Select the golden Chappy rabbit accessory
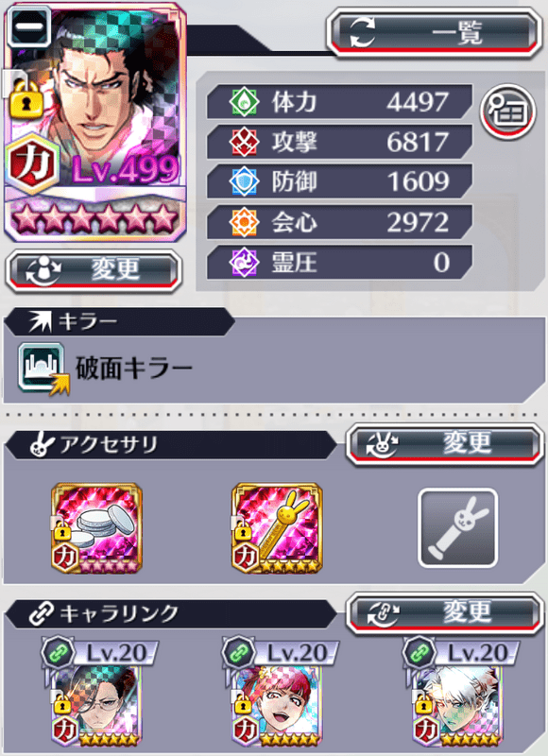Viewport: 548px width, 756px height. pos(277,528)
